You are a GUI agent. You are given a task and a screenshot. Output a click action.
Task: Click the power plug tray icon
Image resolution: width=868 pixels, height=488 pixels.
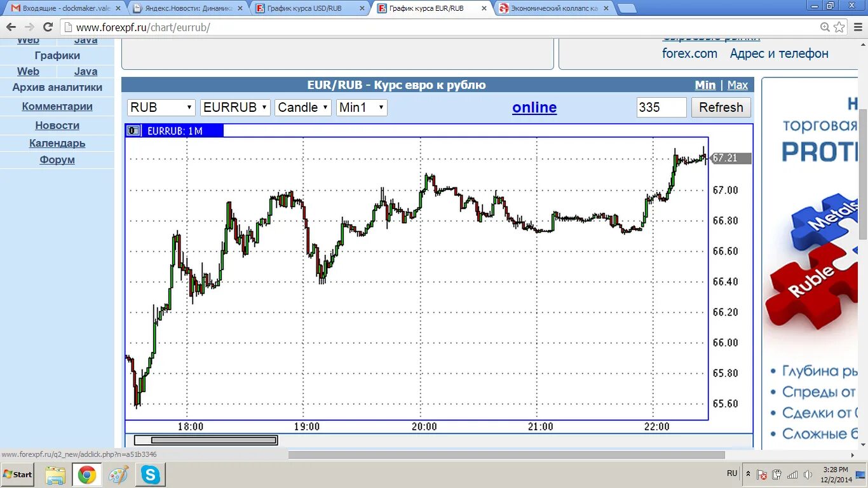pyautogui.click(x=776, y=475)
